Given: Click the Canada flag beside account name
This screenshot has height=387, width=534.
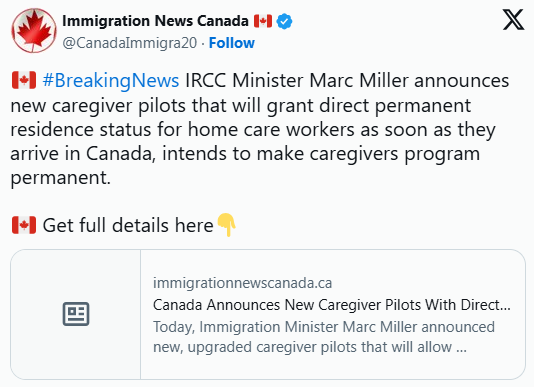Looking at the screenshot, I should [x=263, y=21].
